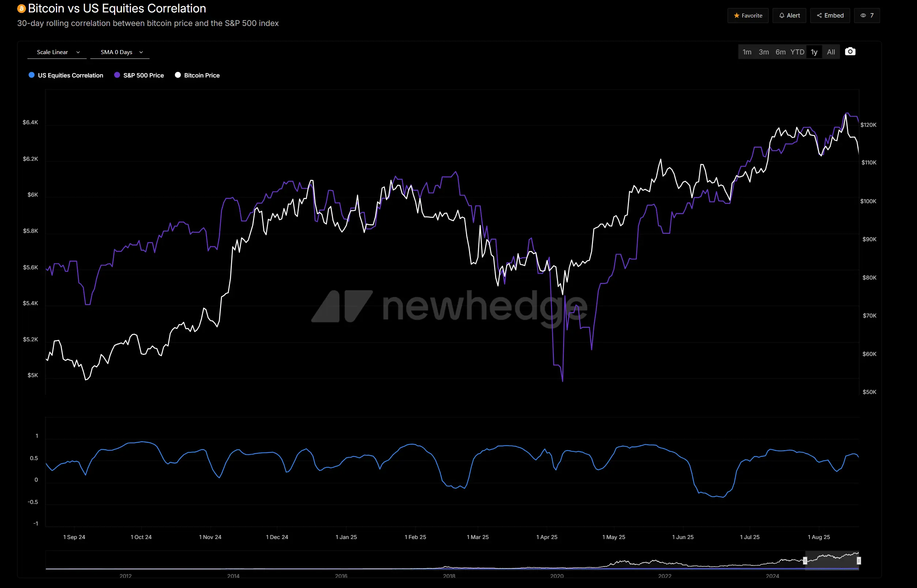917x588 pixels.
Task: Select the 3m time range
Action: tap(763, 52)
